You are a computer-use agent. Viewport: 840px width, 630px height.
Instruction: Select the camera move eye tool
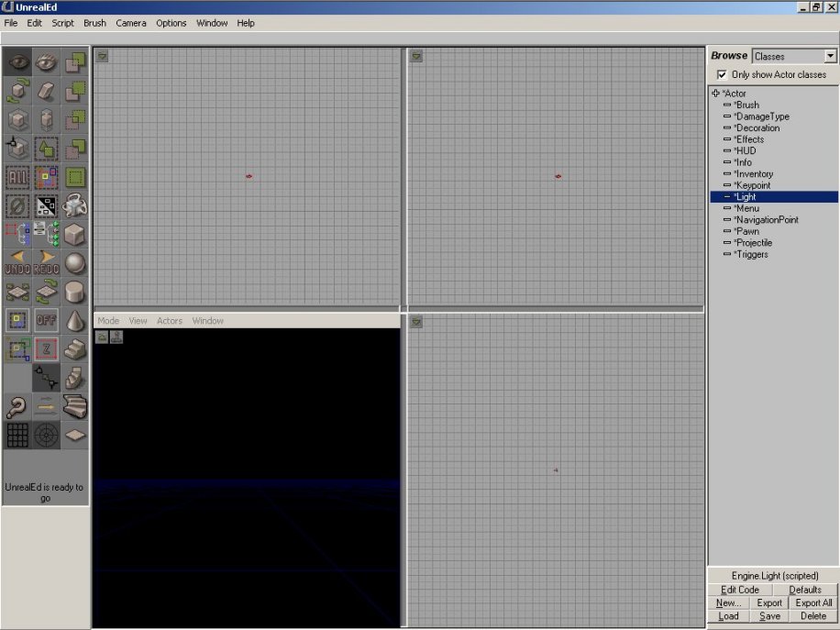tap(17, 61)
